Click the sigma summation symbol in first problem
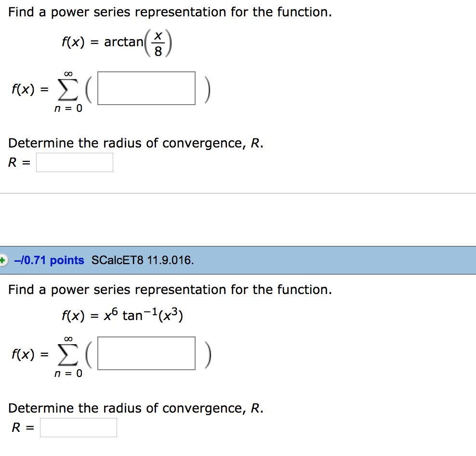The width and height of the screenshot is (476, 456). click(x=68, y=89)
